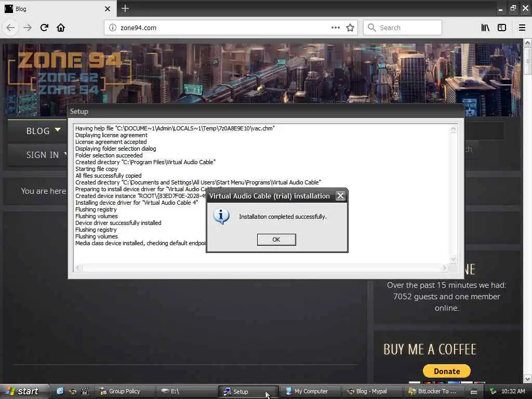Click the browser page scroll-down arrow
The image size is (532, 399).
527,379
